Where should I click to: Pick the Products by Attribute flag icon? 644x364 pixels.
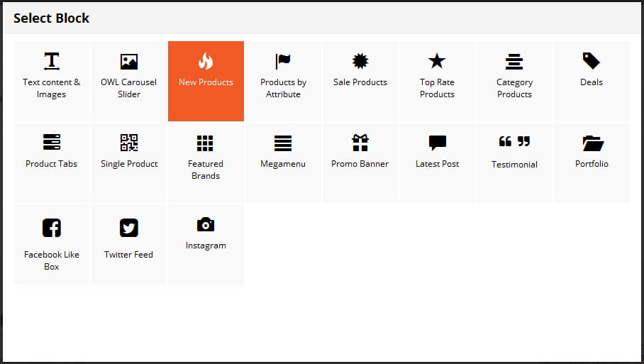(x=283, y=62)
